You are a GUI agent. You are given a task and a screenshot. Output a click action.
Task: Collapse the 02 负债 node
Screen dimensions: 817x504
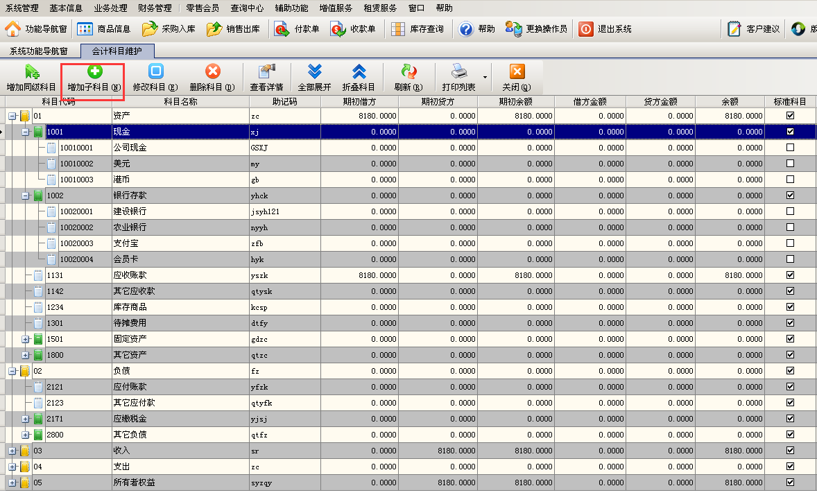pyautogui.click(x=12, y=371)
